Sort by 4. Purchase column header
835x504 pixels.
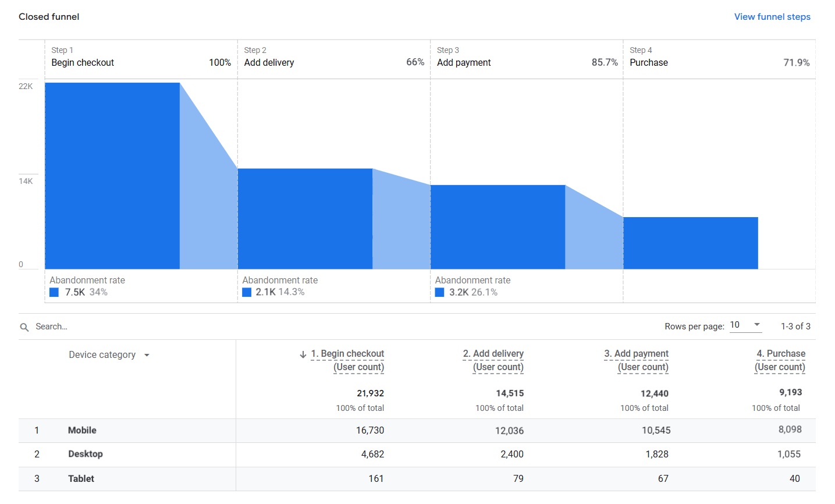780,354
